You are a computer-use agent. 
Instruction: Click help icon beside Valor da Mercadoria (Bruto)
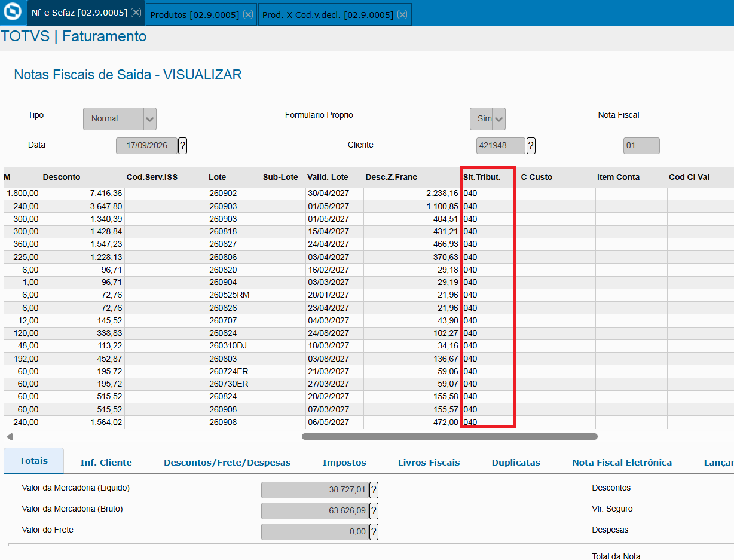point(374,511)
